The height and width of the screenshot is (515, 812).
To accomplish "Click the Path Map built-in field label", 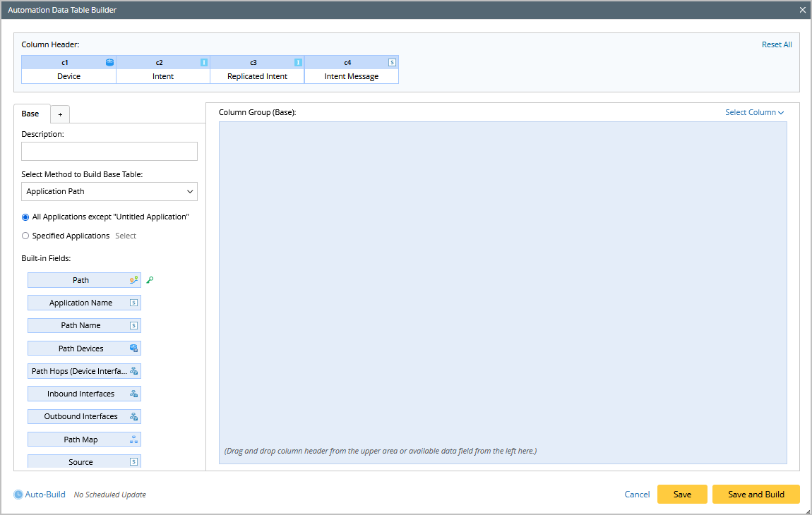I will point(80,440).
